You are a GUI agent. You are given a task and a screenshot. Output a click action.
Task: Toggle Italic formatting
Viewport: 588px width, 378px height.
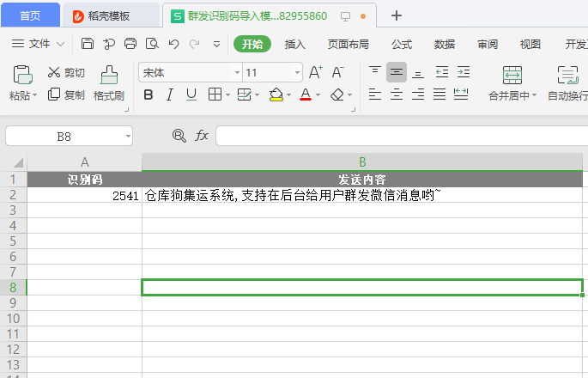(170, 94)
